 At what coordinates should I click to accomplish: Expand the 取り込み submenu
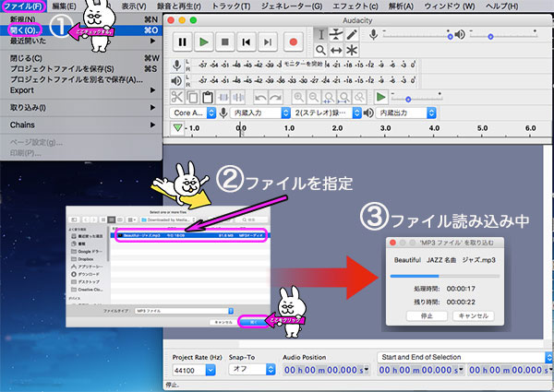click(x=81, y=108)
